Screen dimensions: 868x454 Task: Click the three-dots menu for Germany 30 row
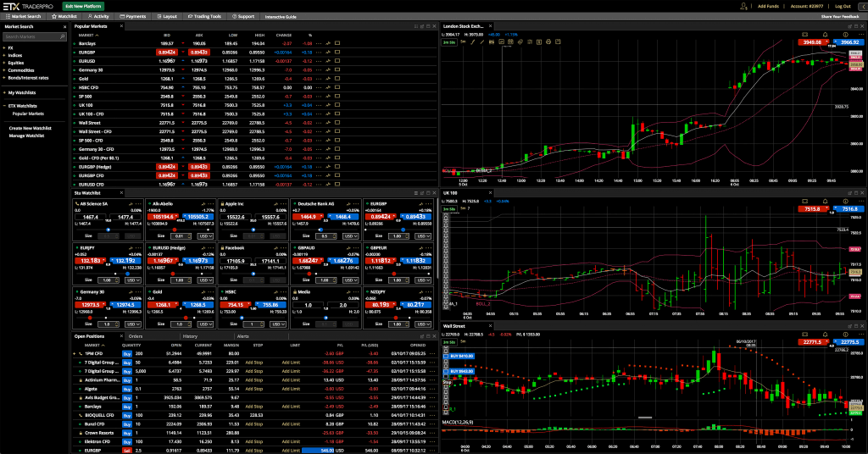tap(319, 69)
